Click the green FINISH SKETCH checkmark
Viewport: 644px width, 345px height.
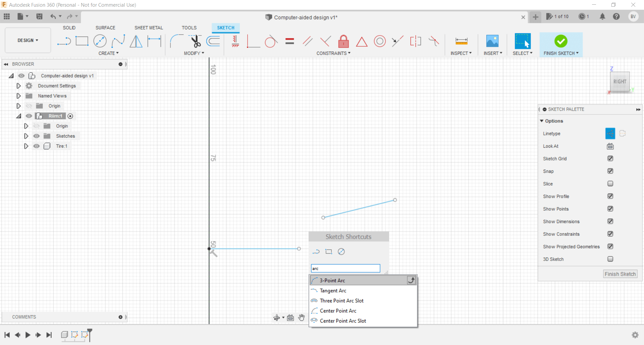pyautogui.click(x=561, y=41)
